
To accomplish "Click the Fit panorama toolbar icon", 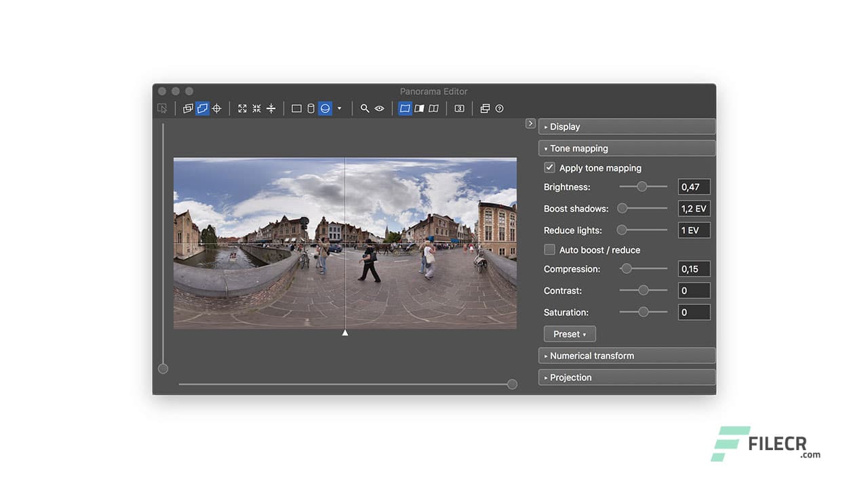I will click(x=242, y=108).
